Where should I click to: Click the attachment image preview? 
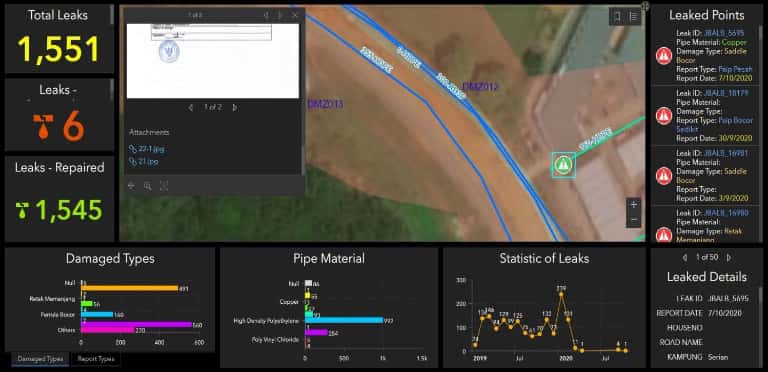(213, 61)
